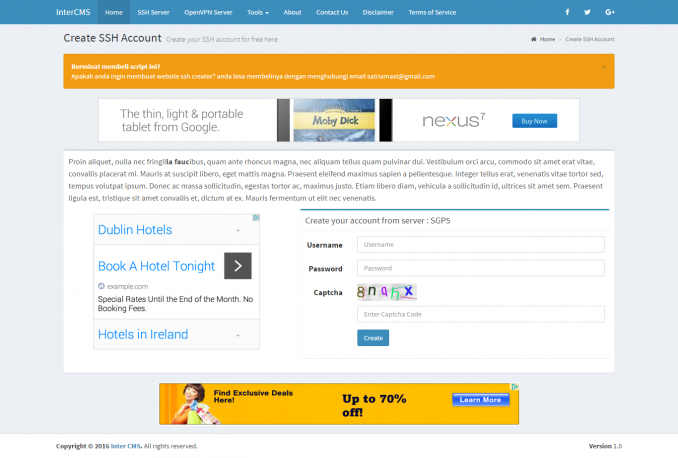Dismiss the orange script alert banner
This screenshot has width=678, height=458.
[603, 66]
